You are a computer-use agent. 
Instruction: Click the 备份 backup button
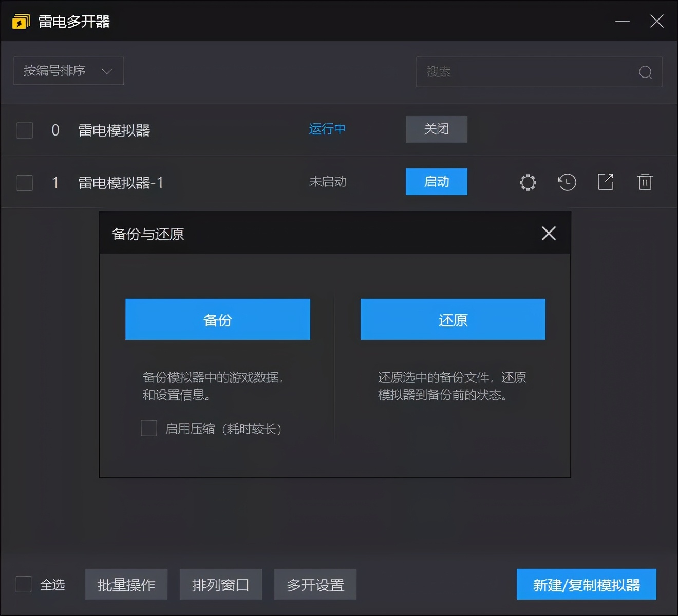(x=217, y=319)
